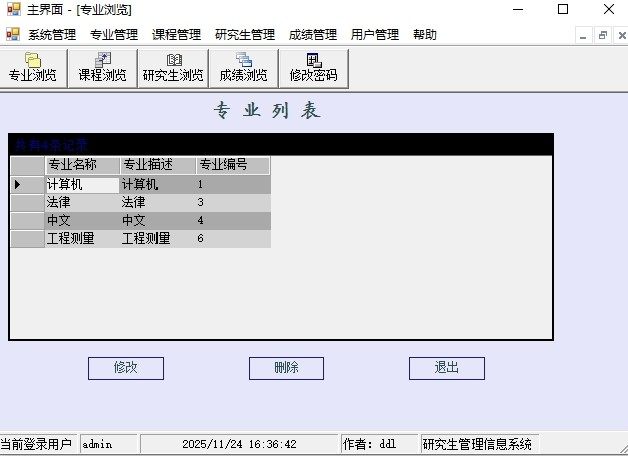
Task: Open the 系统管理 menu
Action: 52,35
